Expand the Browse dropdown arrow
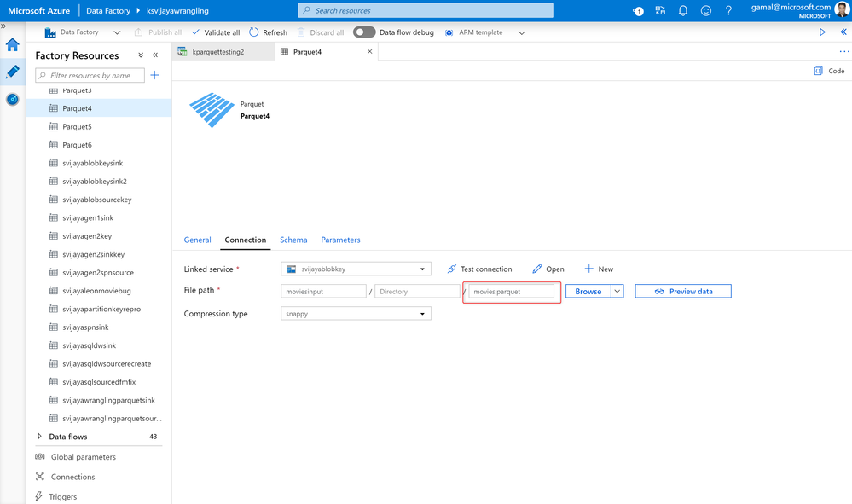 click(x=617, y=291)
